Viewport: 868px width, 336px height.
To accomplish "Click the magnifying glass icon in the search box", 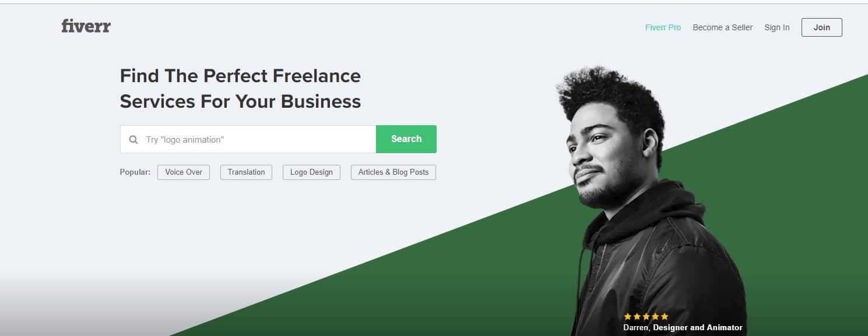I will 133,140.
